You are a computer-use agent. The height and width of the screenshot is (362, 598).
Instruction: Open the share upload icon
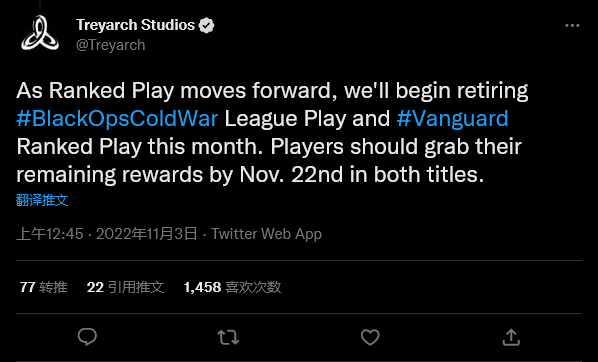511,337
